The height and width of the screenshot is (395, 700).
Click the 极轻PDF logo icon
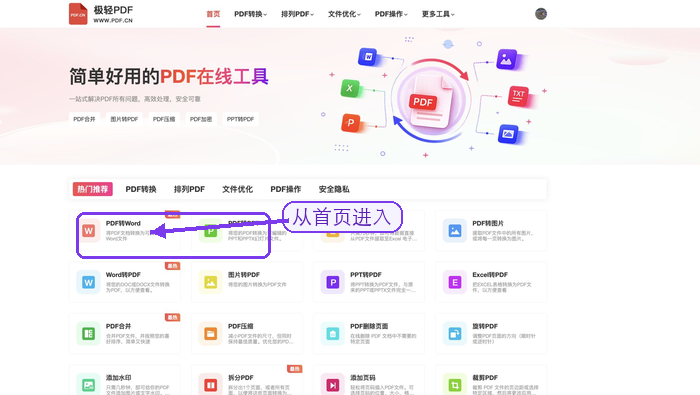point(78,14)
